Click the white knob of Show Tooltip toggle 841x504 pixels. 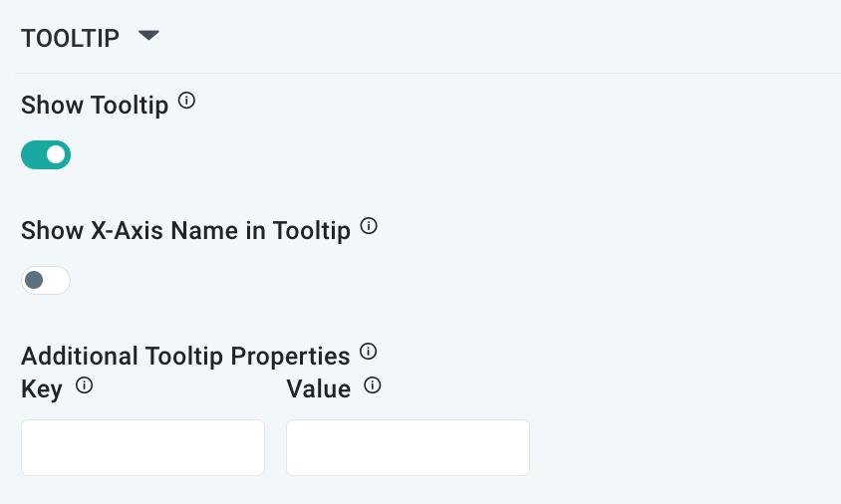pyautogui.click(x=56, y=154)
